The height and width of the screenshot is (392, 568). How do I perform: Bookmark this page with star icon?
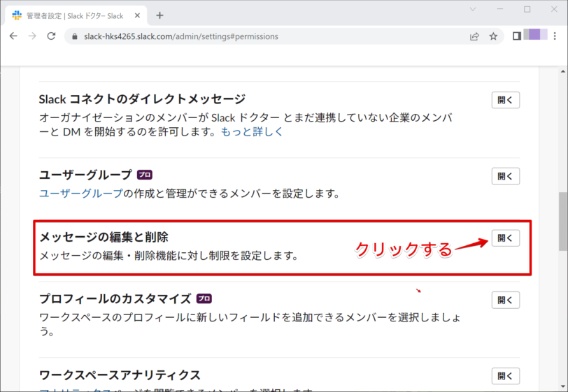click(493, 36)
